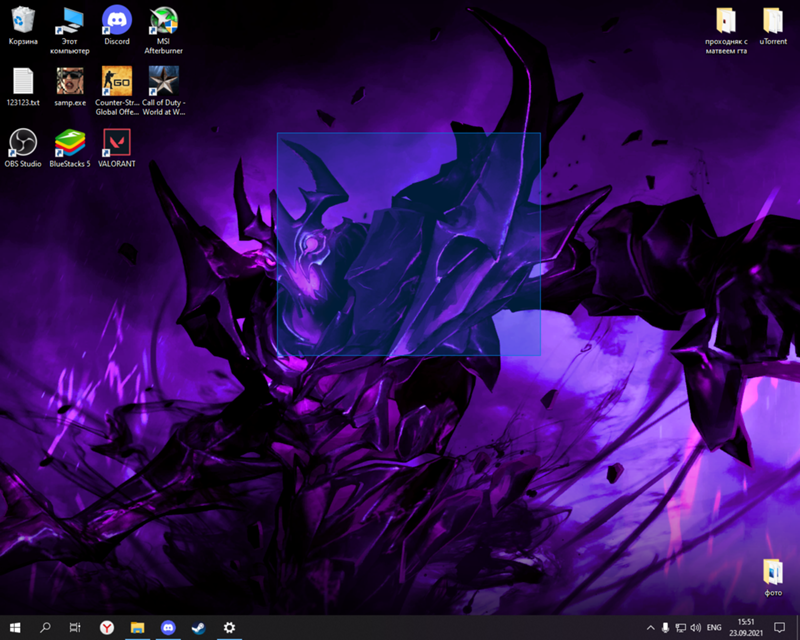Click the BlueStacks 5 desktop shortcut
800x640 pixels.
[x=70, y=148]
